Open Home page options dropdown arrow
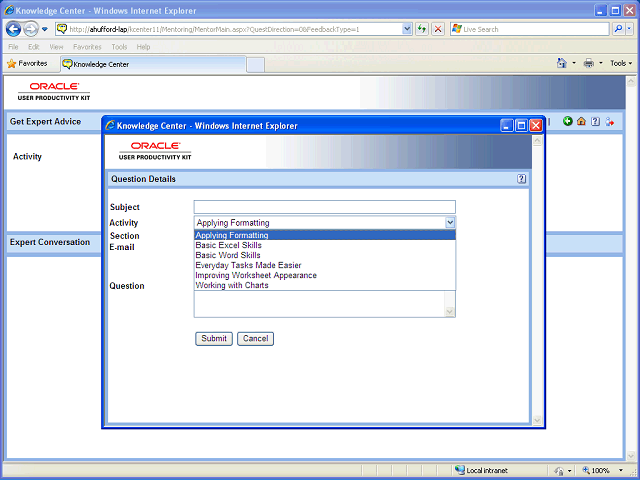This screenshot has height=480, width=640. pos(574,63)
